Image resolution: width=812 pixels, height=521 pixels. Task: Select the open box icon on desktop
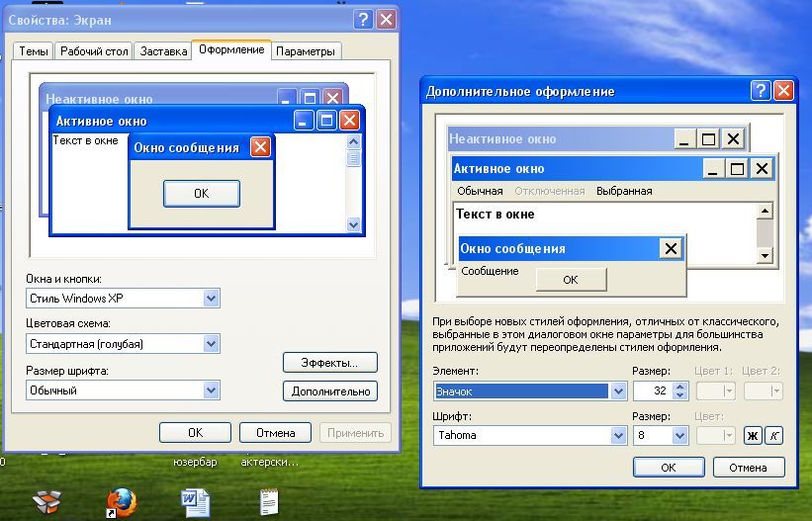point(47,501)
